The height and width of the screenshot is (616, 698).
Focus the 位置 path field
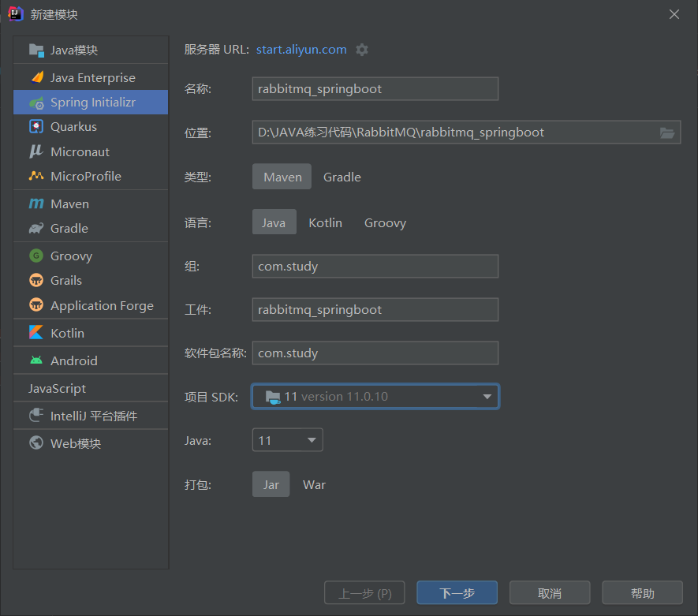pyautogui.click(x=466, y=133)
